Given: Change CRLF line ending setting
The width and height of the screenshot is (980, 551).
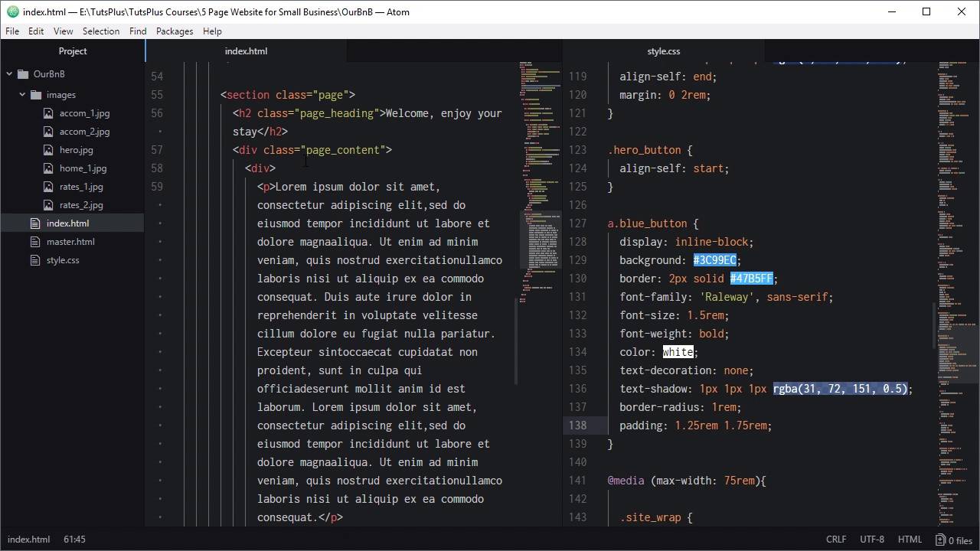Looking at the screenshot, I should (836, 540).
